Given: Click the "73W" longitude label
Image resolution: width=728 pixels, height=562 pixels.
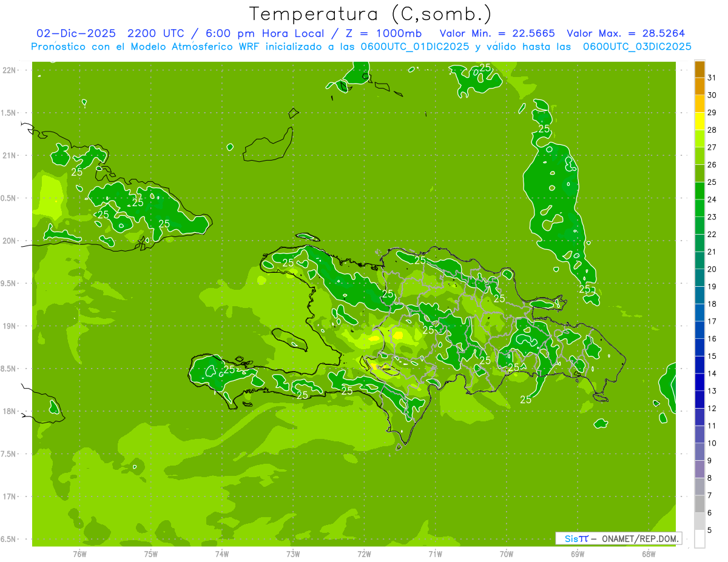Looking at the screenshot, I should click(x=293, y=554).
